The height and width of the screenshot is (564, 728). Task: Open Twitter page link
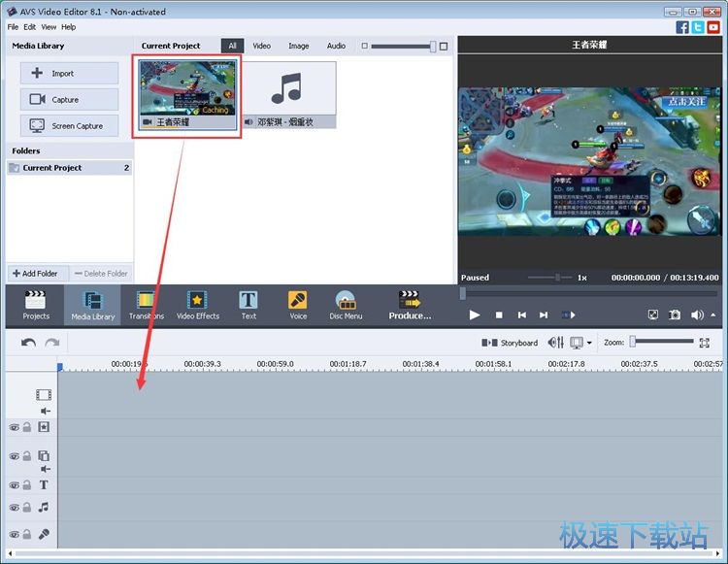click(698, 27)
